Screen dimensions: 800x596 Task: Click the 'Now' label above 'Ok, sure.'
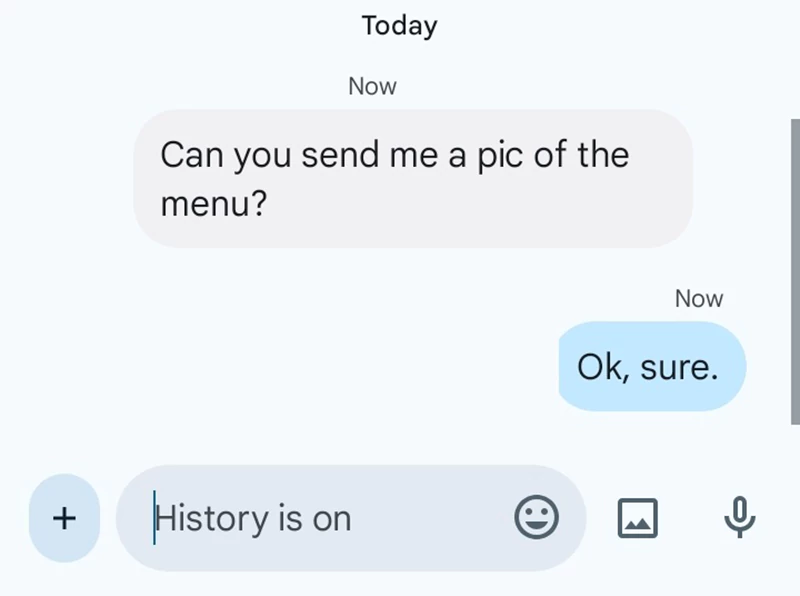point(698,298)
